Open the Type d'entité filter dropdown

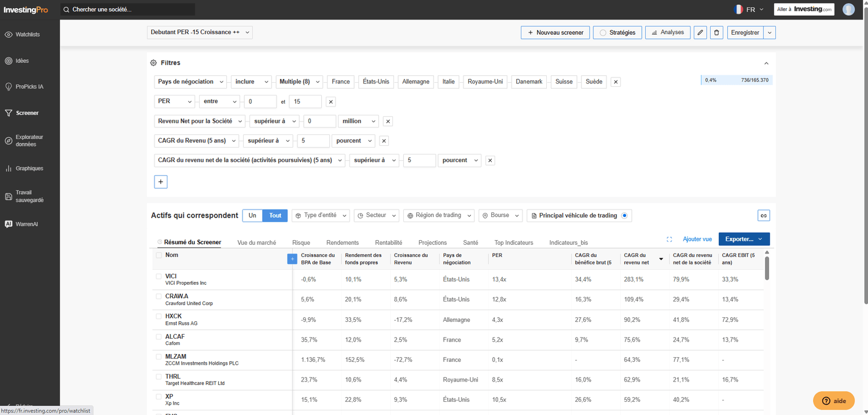pyautogui.click(x=321, y=215)
